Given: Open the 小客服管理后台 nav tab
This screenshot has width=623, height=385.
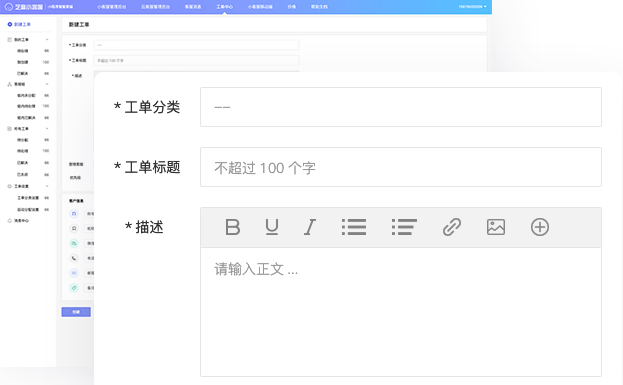Looking at the screenshot, I should click(x=112, y=7).
